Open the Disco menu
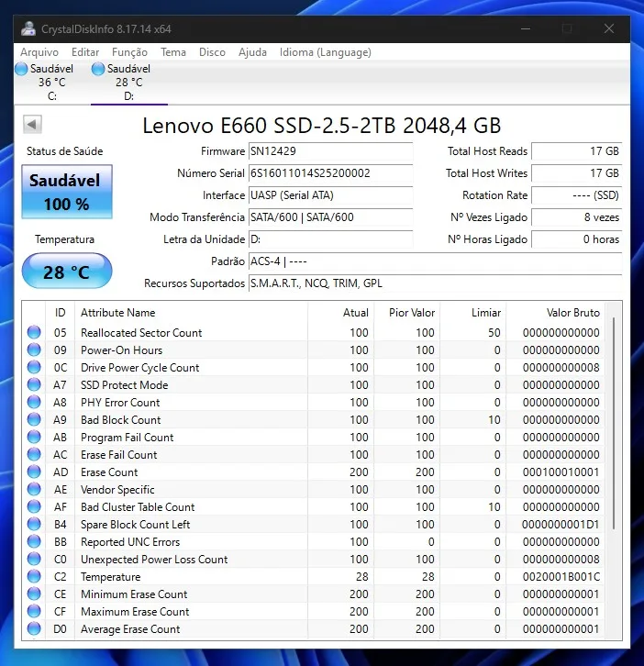 213,52
